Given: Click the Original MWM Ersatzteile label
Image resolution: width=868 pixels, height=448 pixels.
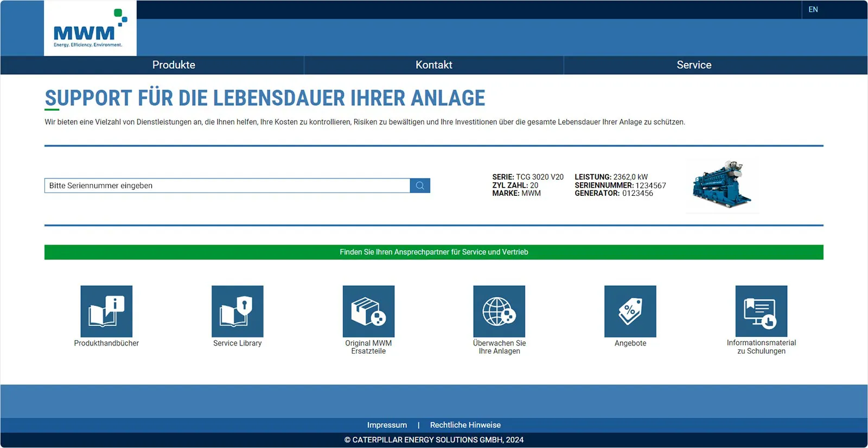Looking at the screenshot, I should (368, 347).
